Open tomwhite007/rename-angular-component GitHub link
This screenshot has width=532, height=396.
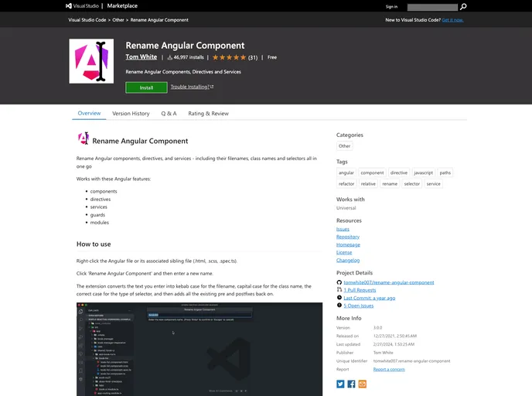(x=389, y=282)
